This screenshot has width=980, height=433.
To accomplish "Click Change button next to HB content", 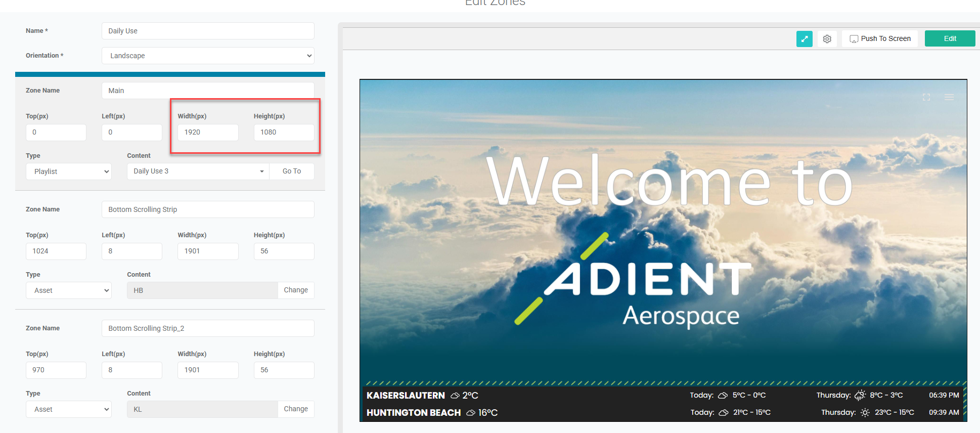I will coord(296,290).
